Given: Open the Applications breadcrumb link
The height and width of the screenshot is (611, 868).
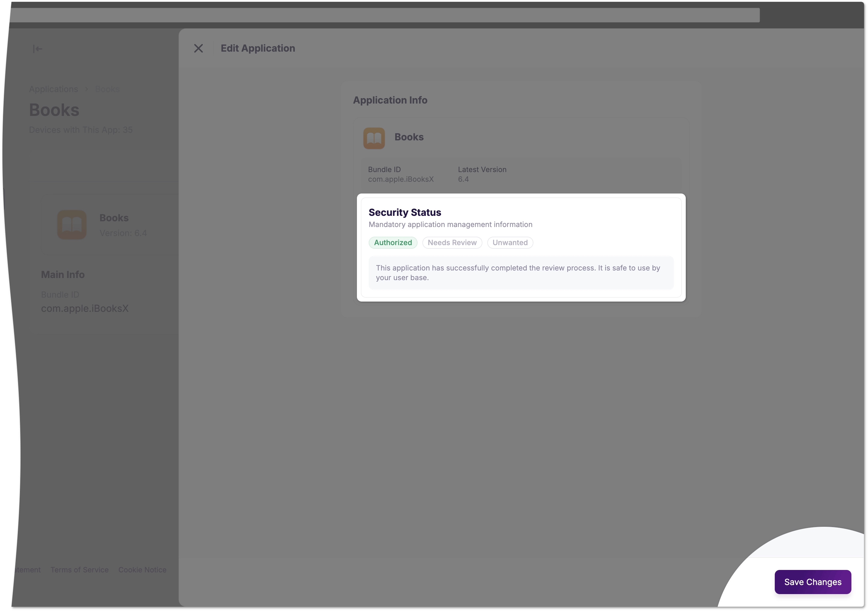Looking at the screenshot, I should point(53,89).
